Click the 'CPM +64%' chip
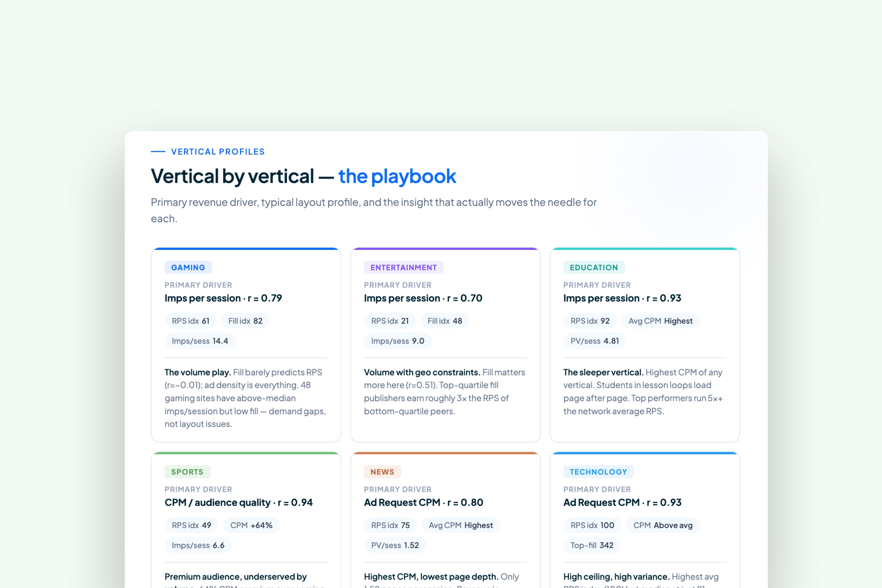The width and height of the screenshot is (882, 588). point(251,525)
